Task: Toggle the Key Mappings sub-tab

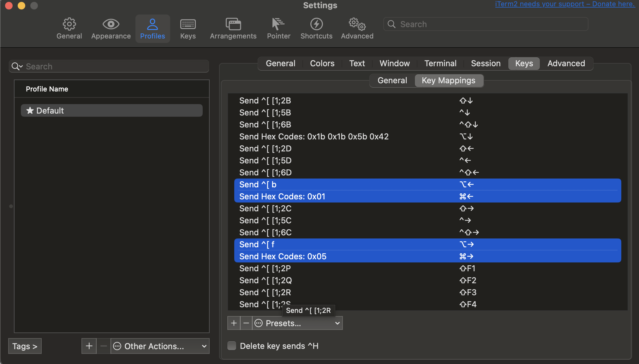Action: click(x=448, y=80)
